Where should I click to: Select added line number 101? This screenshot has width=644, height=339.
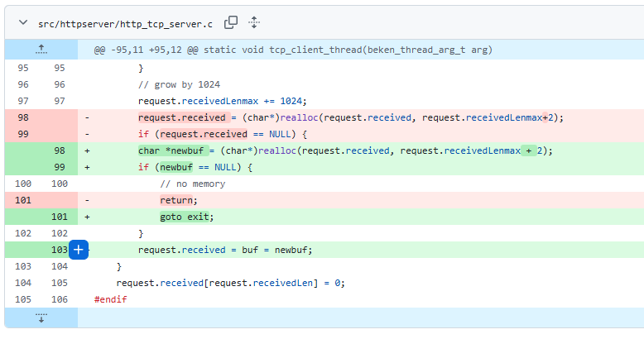tap(60, 217)
